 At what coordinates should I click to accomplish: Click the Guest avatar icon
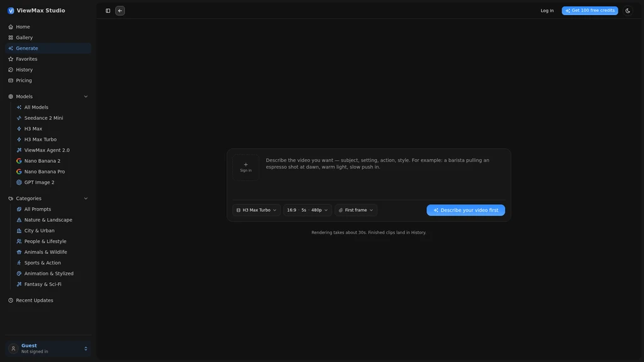(13, 348)
